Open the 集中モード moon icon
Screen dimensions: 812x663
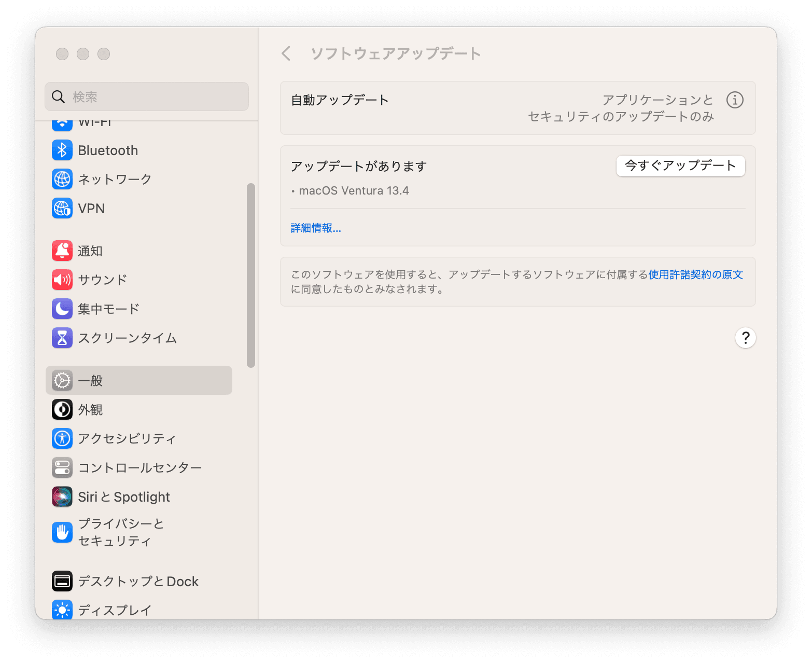coord(62,309)
